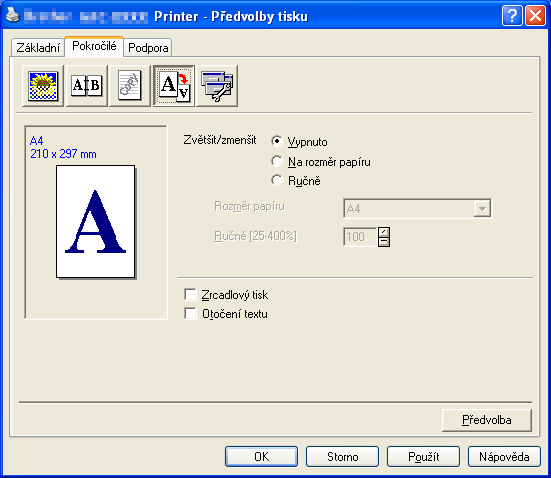551x478 pixels.
Task: Open the device options wrench icon
Action: [217, 86]
